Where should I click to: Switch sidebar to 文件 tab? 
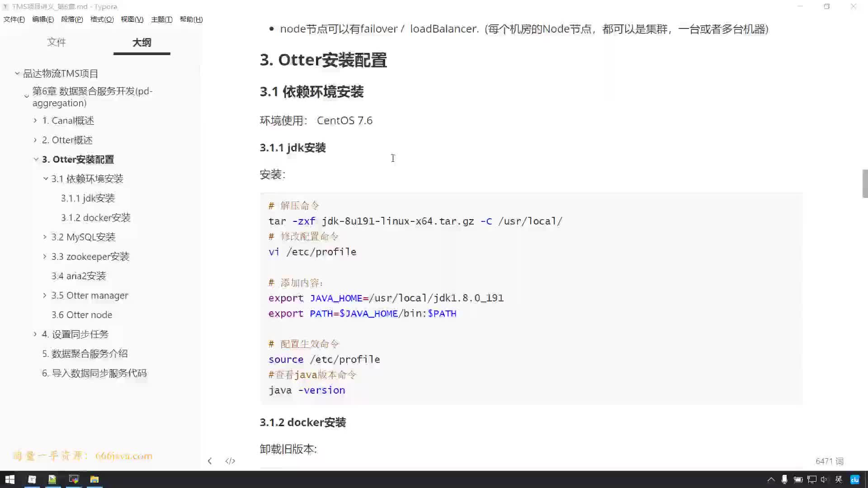click(57, 42)
